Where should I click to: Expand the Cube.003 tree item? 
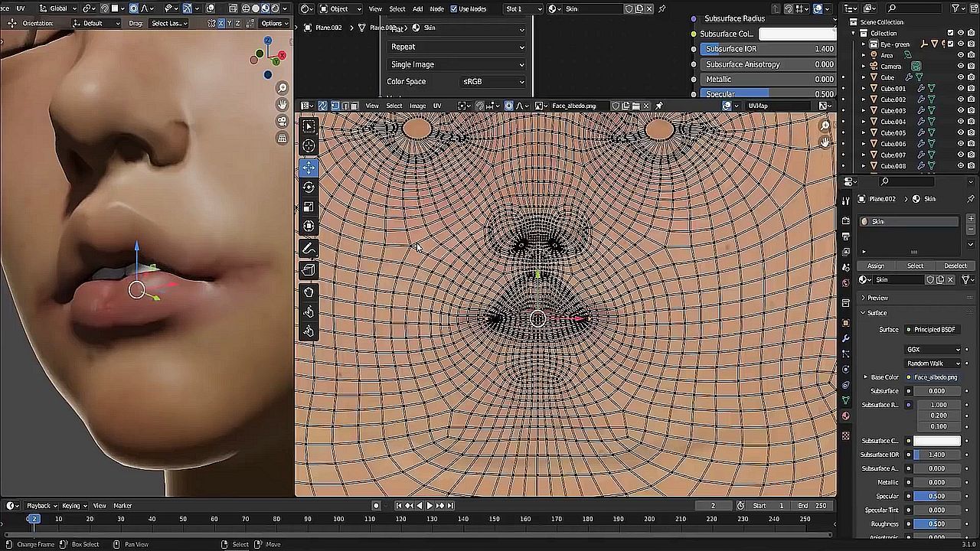coord(864,111)
